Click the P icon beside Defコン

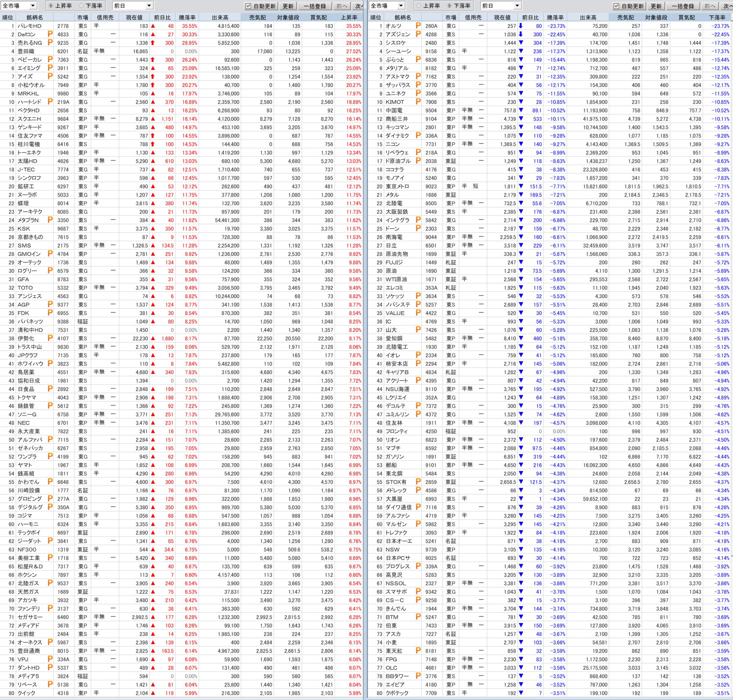click(x=50, y=34)
